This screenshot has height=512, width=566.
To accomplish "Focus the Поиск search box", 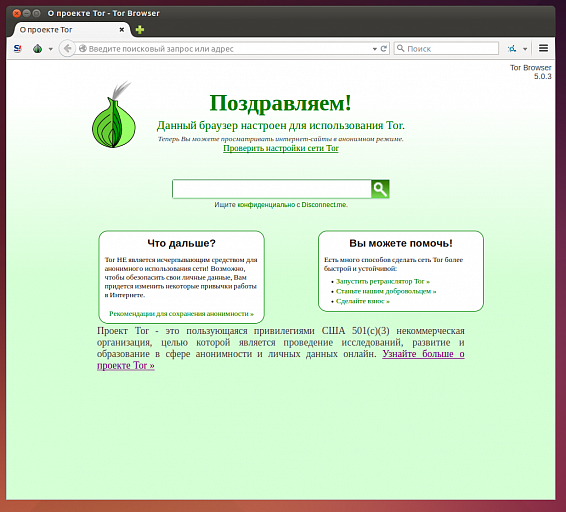I will coord(446,48).
